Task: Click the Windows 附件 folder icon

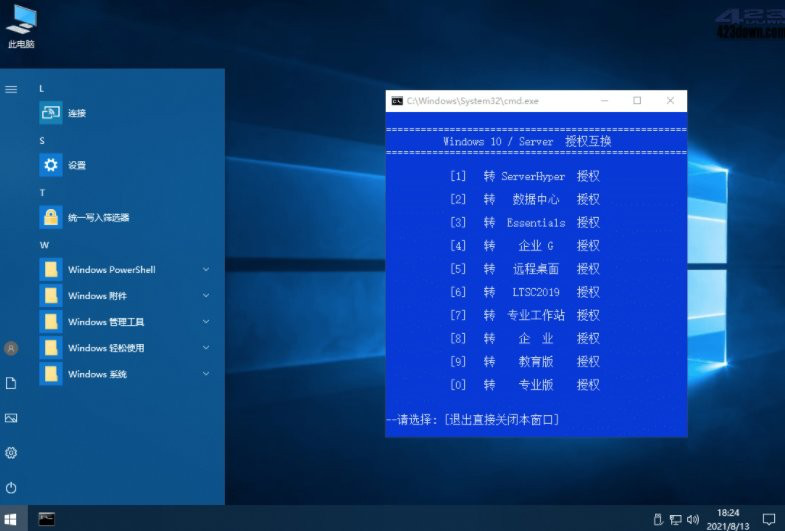Action: (51, 295)
